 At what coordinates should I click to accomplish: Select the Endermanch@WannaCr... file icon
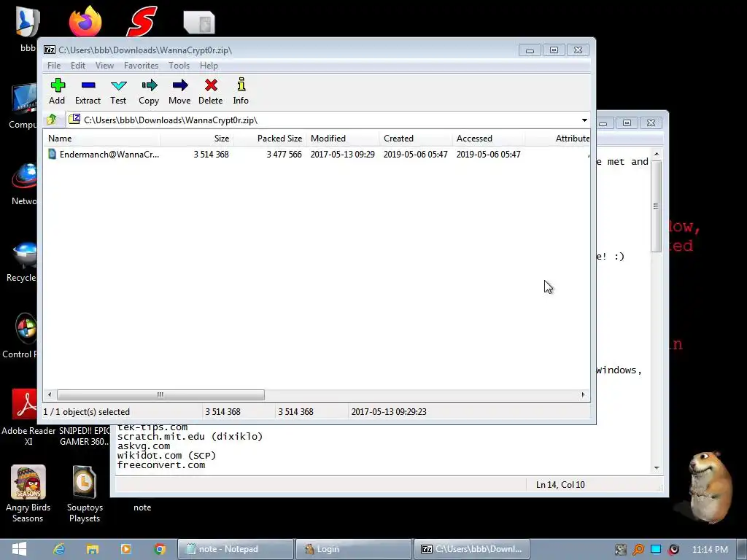(52, 154)
